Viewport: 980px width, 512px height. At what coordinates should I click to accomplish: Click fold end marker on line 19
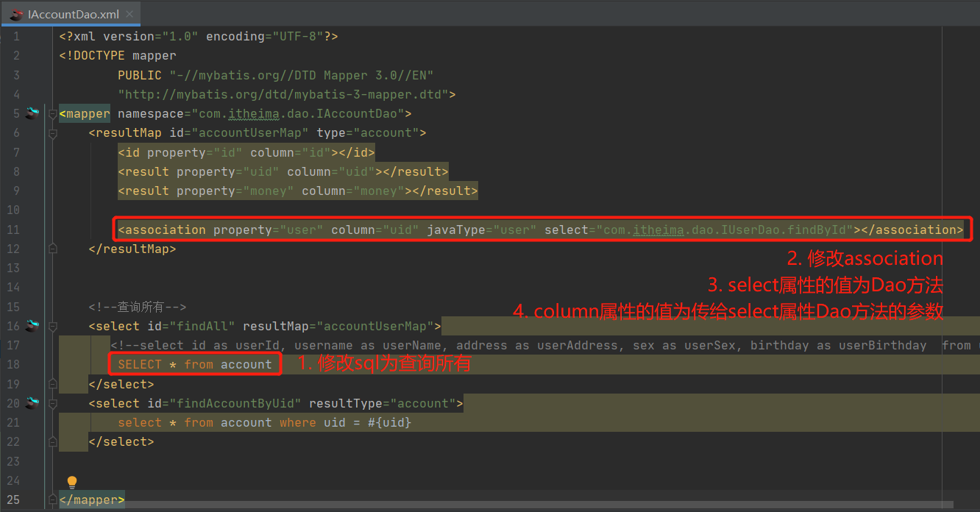click(x=52, y=384)
